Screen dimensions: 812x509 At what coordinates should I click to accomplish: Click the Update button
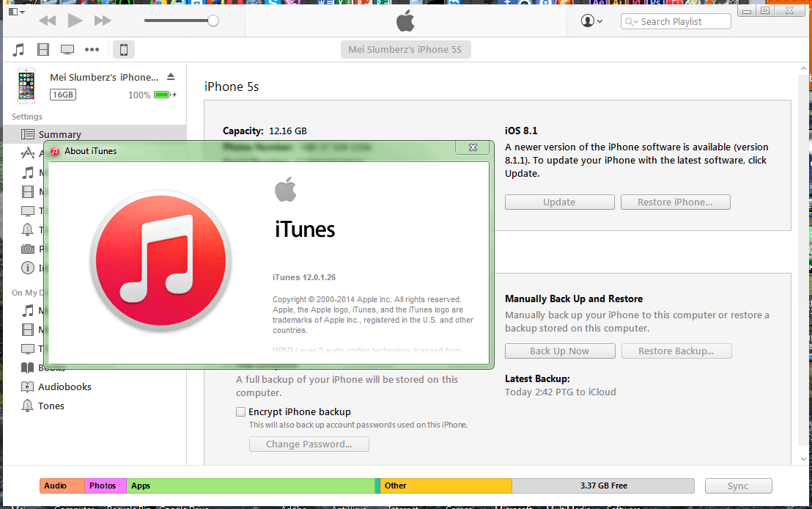click(559, 202)
